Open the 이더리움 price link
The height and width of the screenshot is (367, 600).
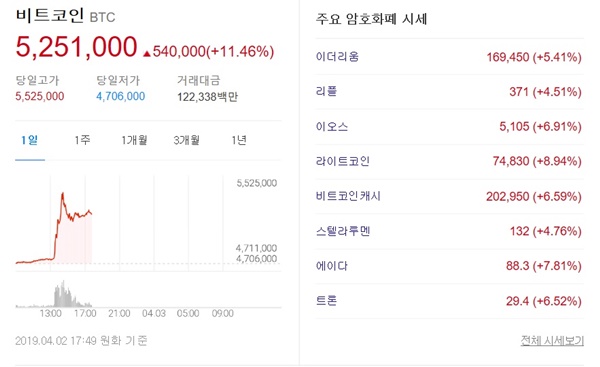click(337, 57)
